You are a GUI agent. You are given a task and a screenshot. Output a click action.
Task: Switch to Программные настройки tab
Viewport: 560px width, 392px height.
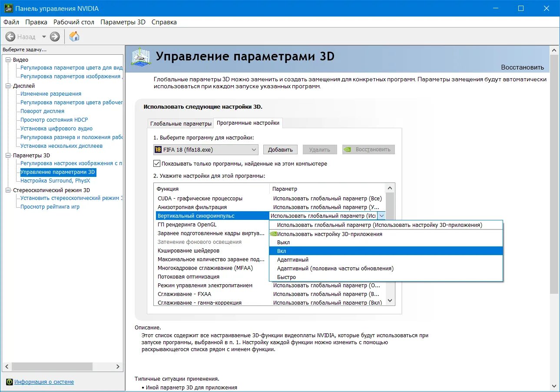[248, 123]
